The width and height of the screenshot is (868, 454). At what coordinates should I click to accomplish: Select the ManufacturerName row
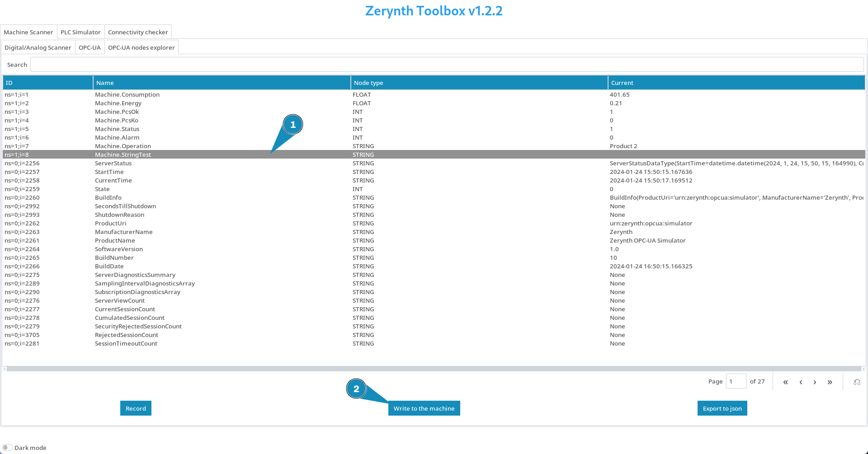tap(434, 232)
